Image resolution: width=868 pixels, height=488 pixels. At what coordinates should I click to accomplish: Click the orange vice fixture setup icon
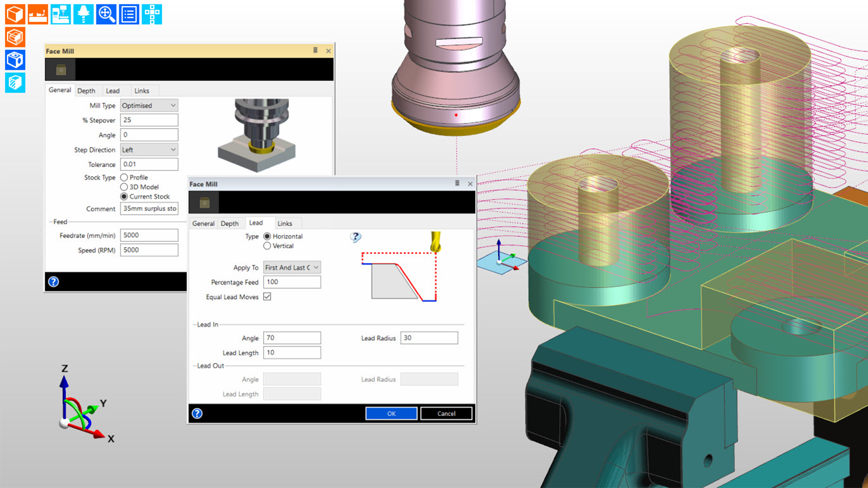click(38, 14)
